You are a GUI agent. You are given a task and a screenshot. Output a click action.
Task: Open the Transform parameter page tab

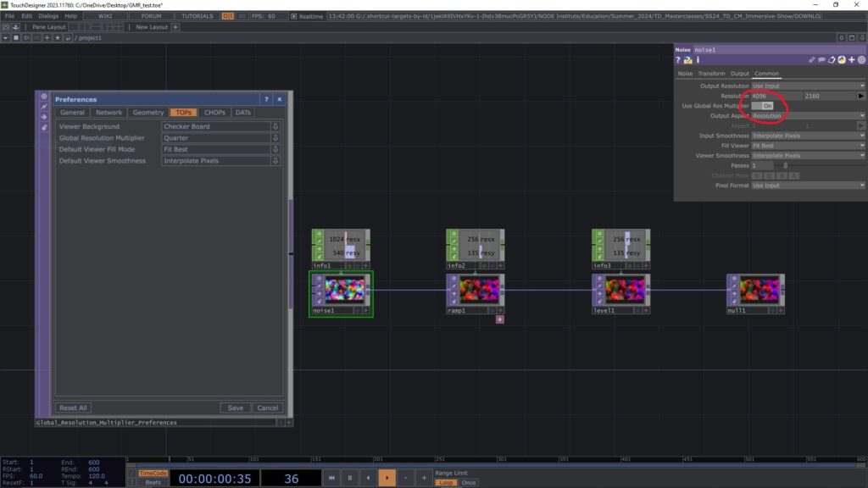(711, 74)
